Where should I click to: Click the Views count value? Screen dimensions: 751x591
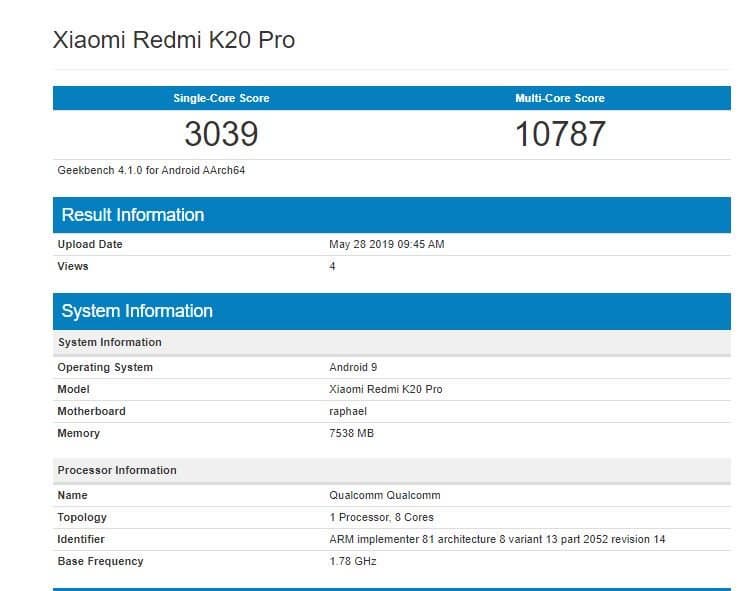332,266
